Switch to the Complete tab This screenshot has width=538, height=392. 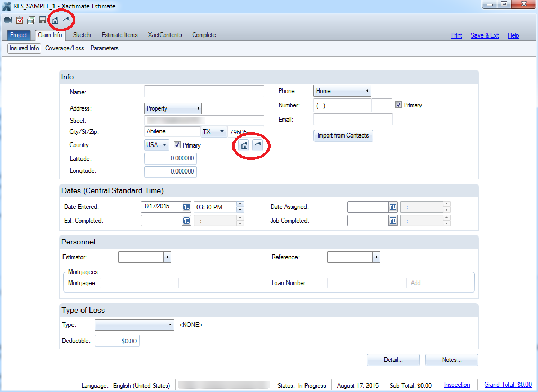click(204, 35)
